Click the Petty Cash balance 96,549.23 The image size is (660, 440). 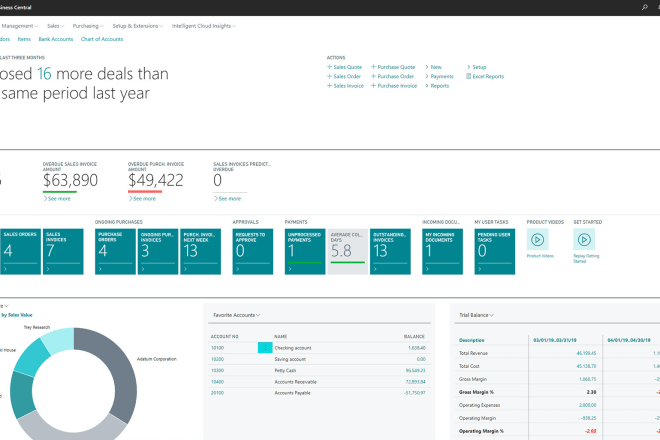(415, 371)
